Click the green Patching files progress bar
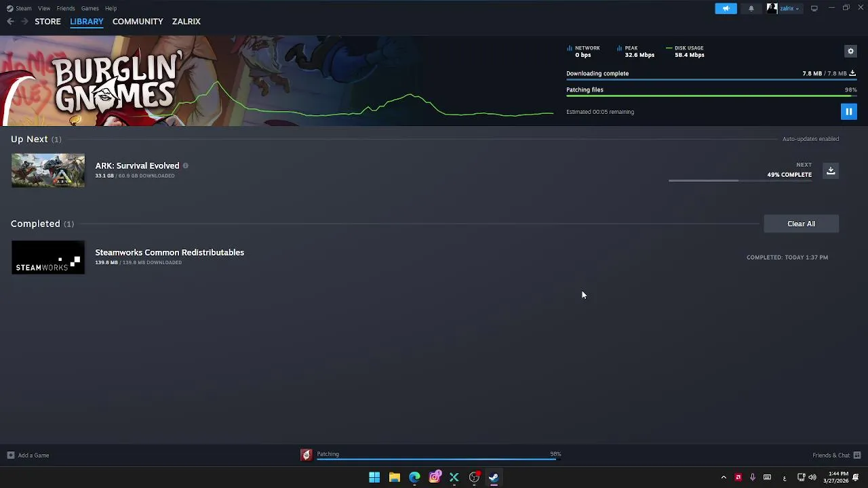This screenshot has width=868, height=488. click(711, 96)
